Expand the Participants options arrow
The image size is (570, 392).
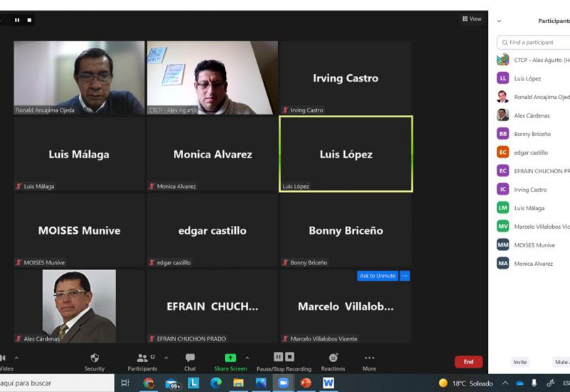pos(166,358)
